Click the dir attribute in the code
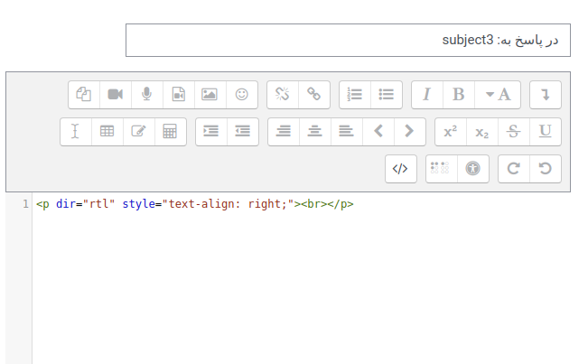 [x=66, y=204]
